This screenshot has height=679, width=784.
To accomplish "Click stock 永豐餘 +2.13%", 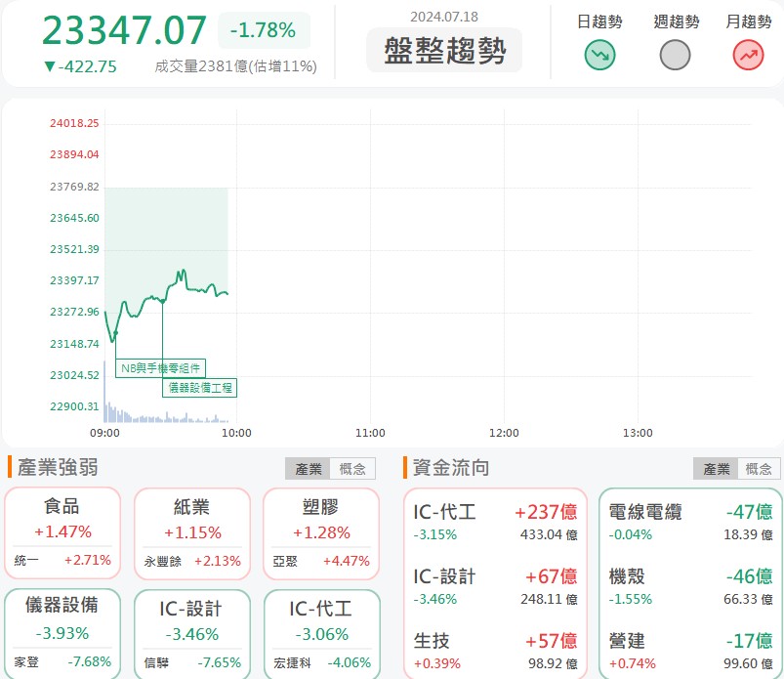I will (x=192, y=561).
